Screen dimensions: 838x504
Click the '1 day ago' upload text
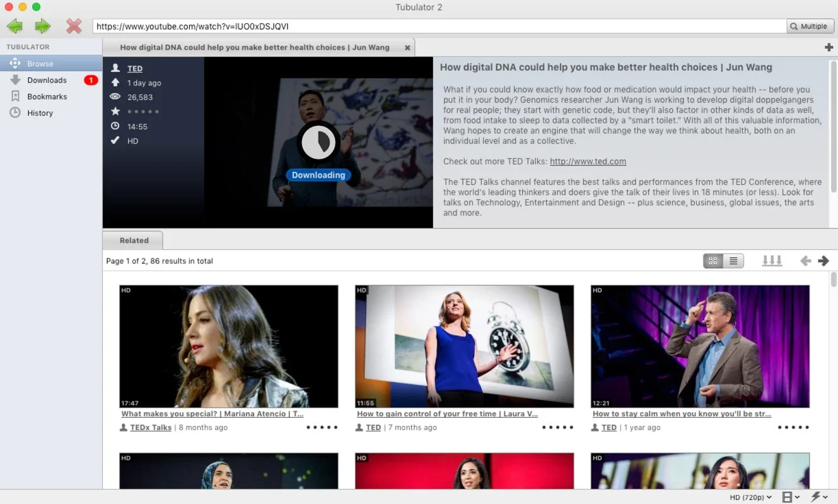point(144,83)
